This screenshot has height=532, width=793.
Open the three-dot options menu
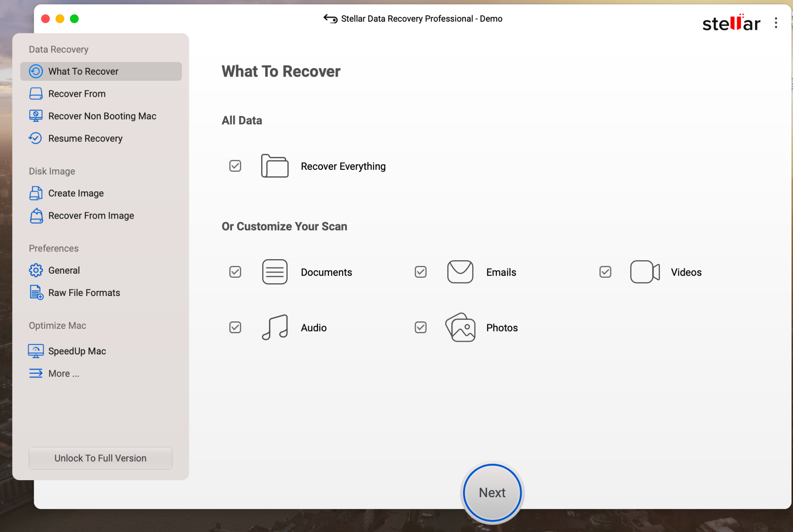[776, 23]
